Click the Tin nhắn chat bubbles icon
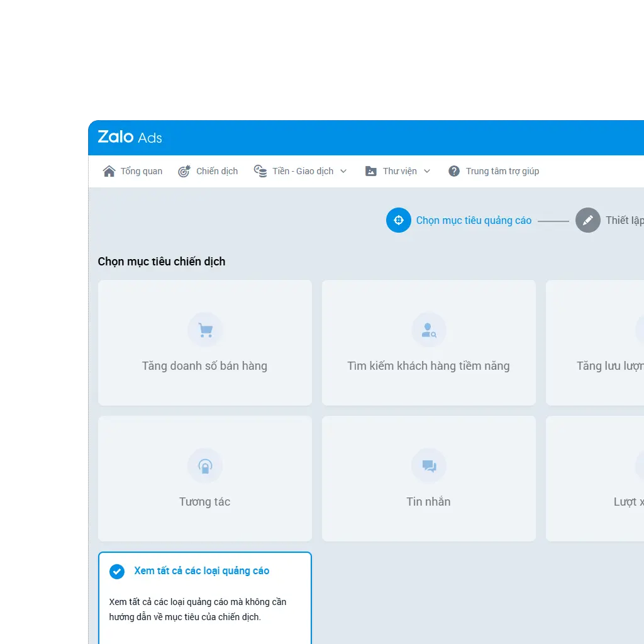The image size is (644, 644). coord(429,466)
